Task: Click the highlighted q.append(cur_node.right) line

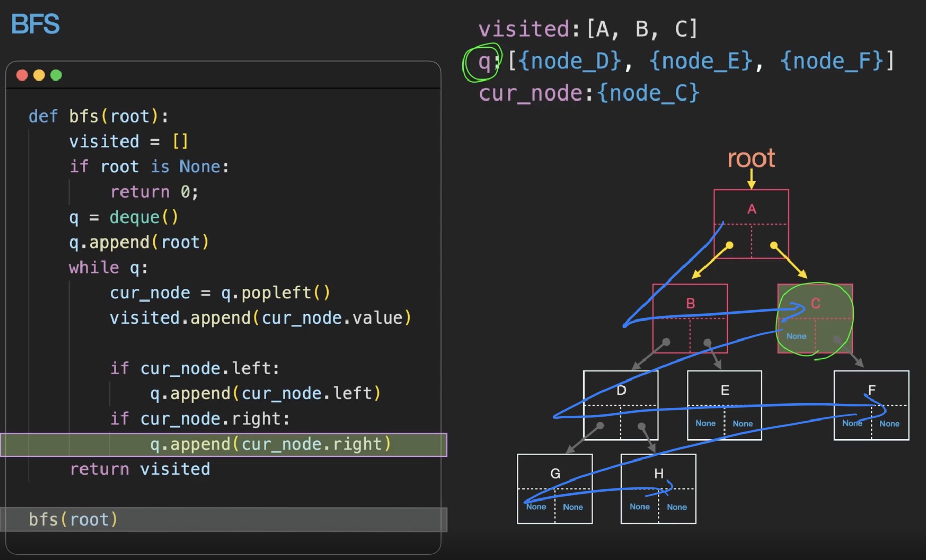Action: pos(270,444)
